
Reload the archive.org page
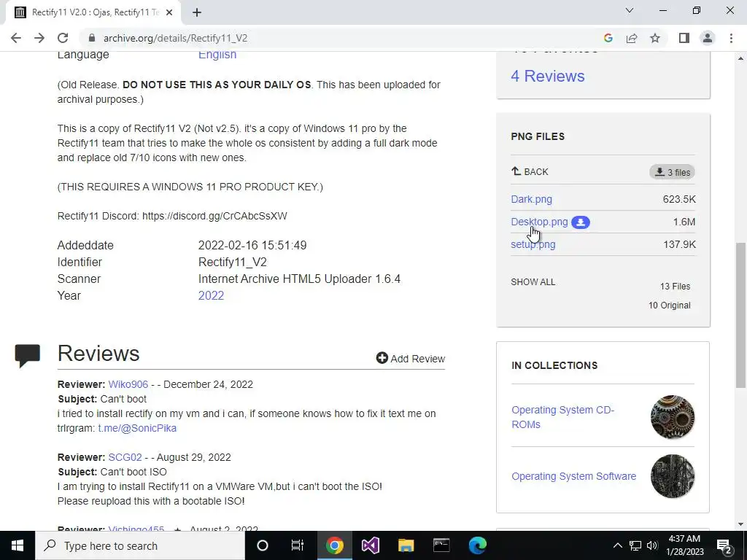pos(63,38)
